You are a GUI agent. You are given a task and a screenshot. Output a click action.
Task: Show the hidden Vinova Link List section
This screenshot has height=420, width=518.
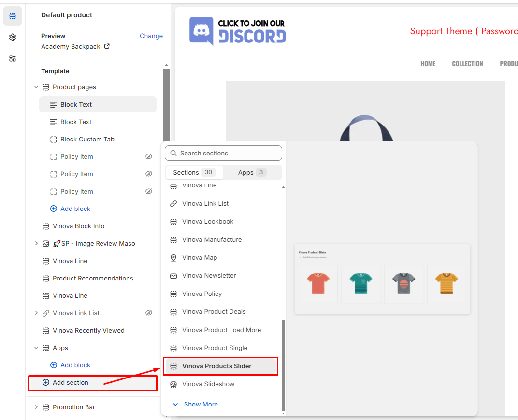[149, 313]
